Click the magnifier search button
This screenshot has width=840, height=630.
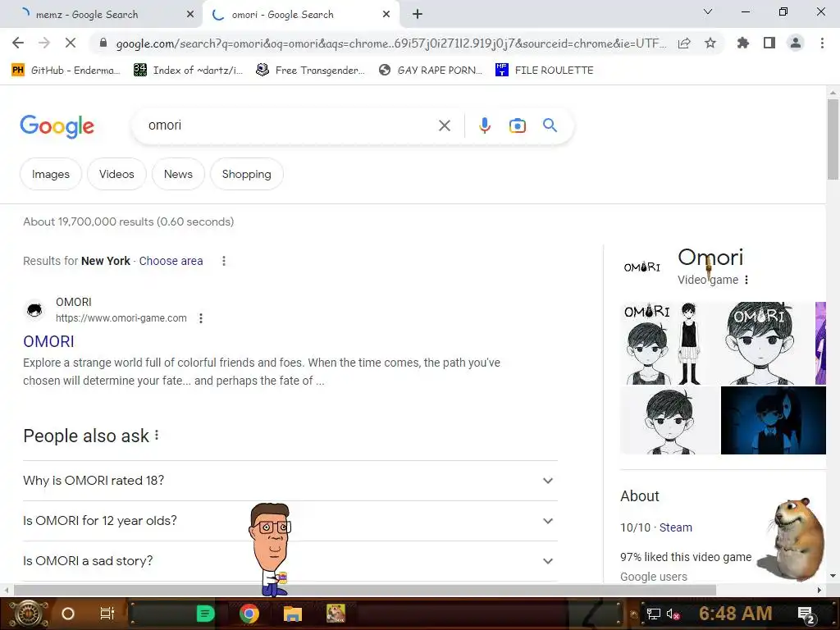(x=550, y=126)
